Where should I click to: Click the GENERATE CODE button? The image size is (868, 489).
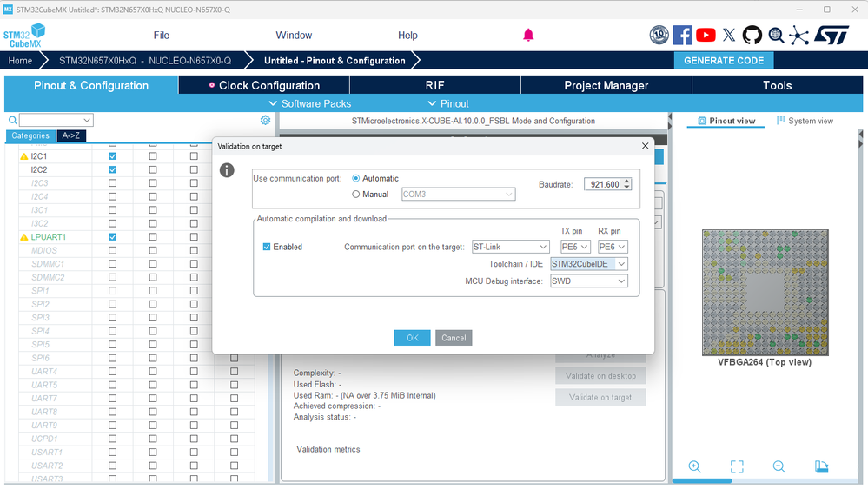[724, 60]
